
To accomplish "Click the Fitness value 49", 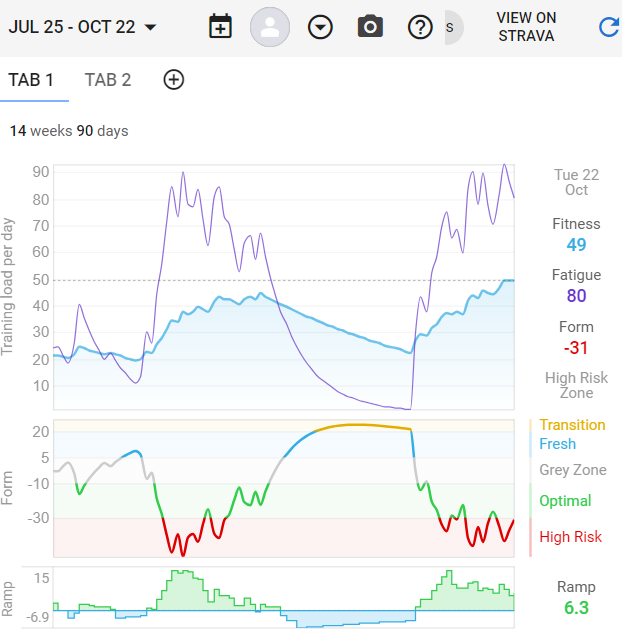I will (576, 245).
